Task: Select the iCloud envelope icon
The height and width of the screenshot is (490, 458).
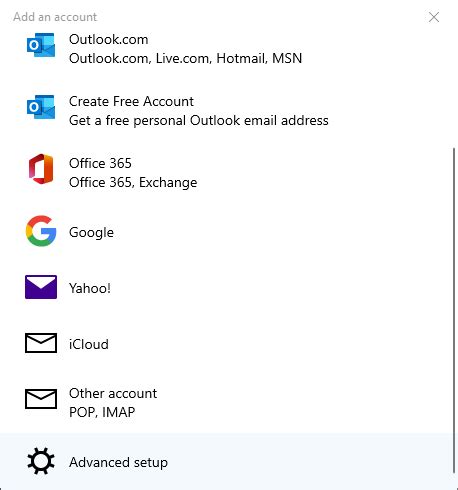Action: pos(41,343)
